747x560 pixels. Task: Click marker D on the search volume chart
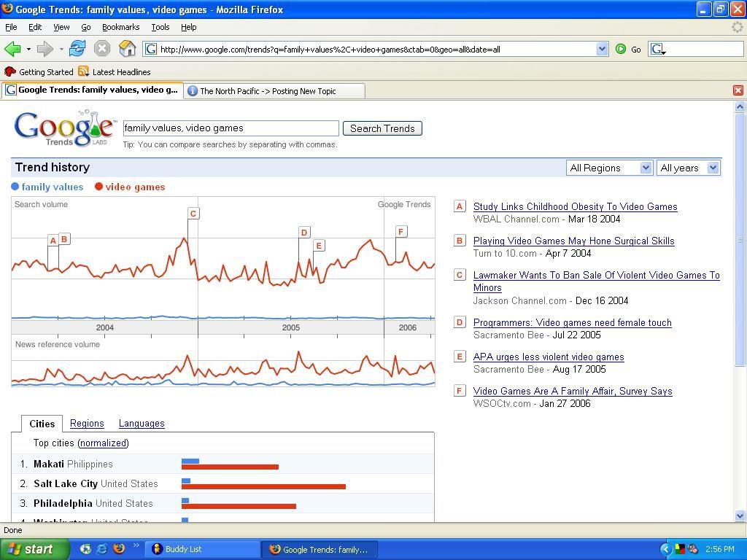[304, 233]
